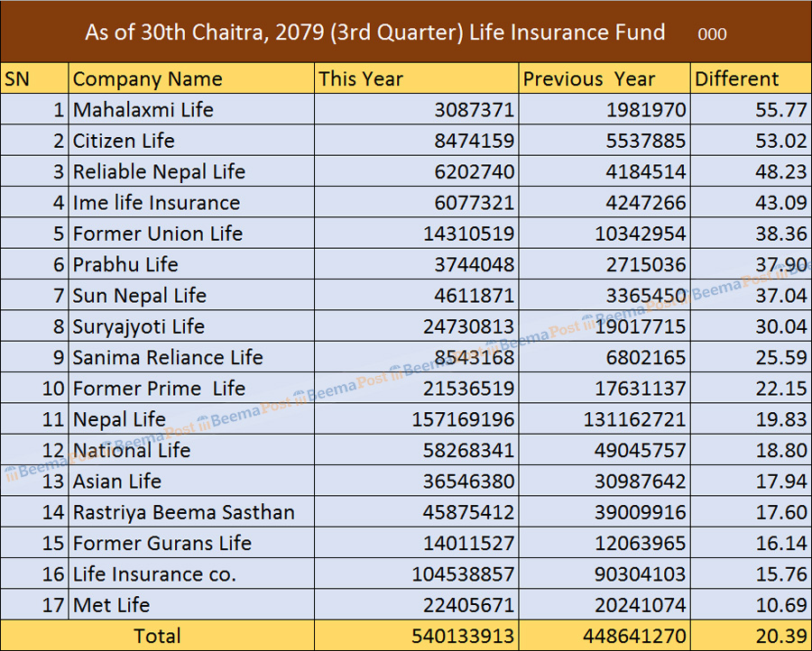Select the Different column header
Image resolution: width=812 pixels, height=651 pixels.
[x=736, y=79]
